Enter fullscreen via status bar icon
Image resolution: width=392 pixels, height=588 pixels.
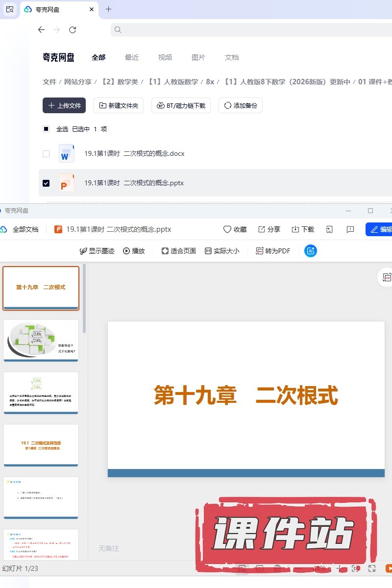click(x=372, y=568)
